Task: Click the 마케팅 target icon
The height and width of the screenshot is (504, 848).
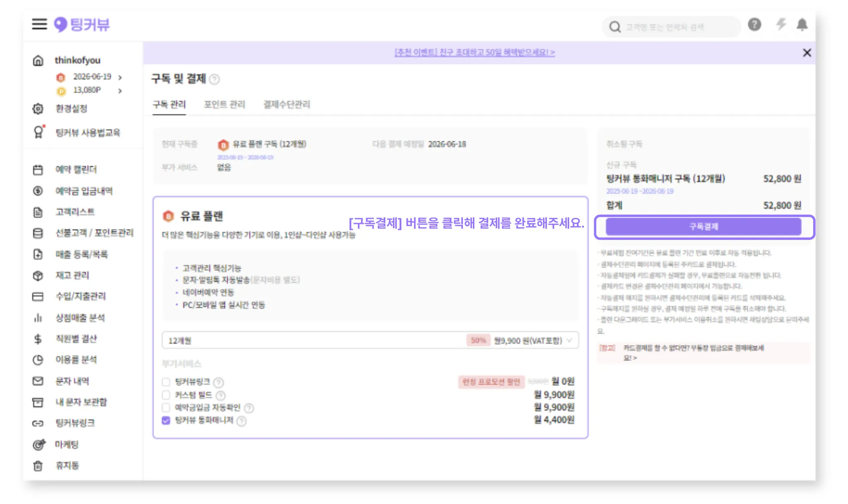Action: point(39,445)
